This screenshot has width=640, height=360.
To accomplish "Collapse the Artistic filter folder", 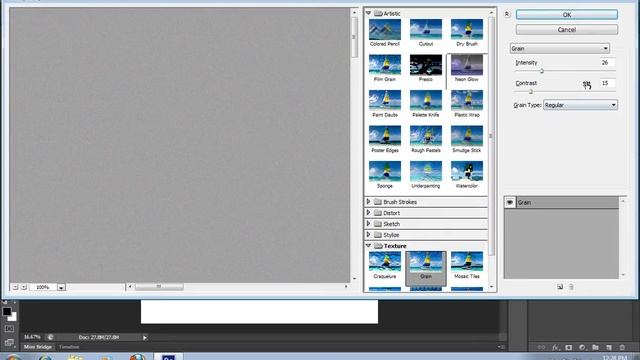I will (368, 13).
